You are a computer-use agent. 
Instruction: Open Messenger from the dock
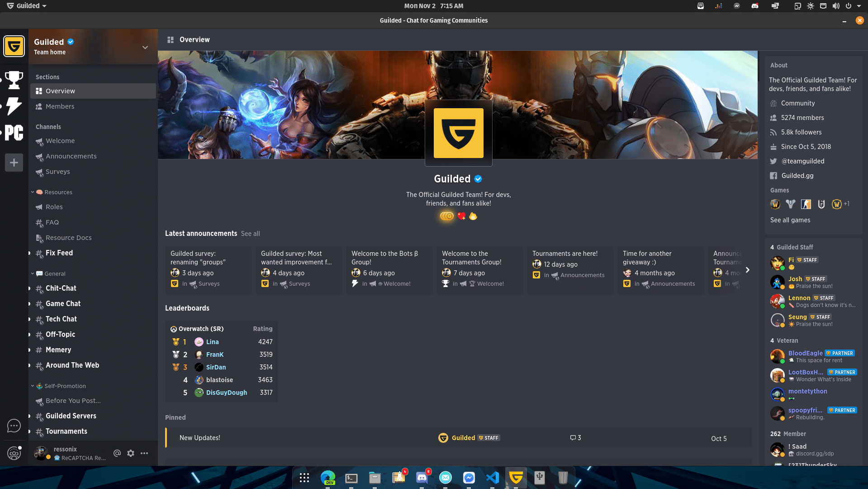(x=469, y=478)
